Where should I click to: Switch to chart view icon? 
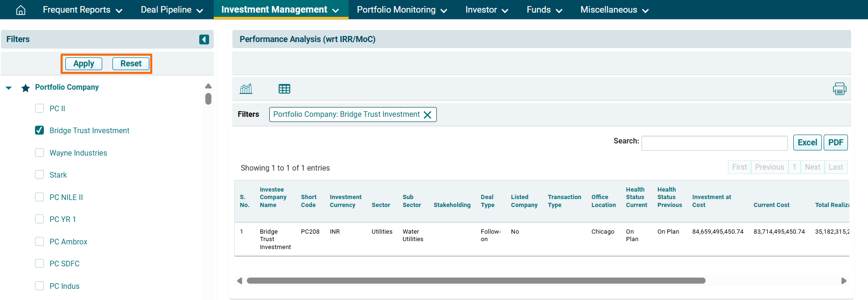click(x=246, y=89)
